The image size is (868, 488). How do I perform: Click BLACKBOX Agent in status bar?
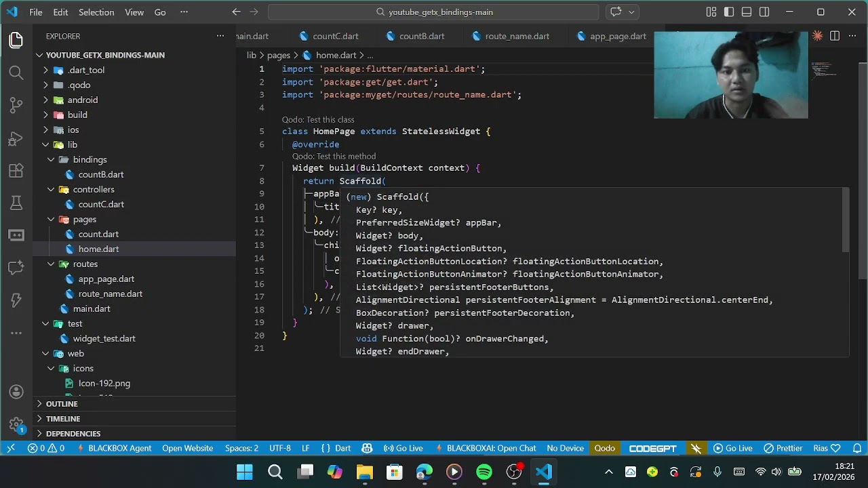113,448
